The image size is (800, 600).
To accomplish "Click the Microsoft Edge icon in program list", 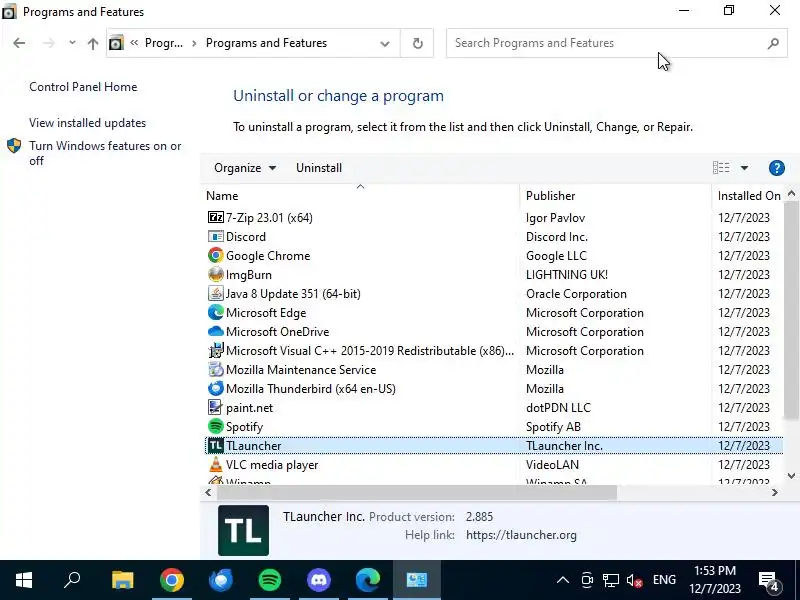I will pos(215,312).
